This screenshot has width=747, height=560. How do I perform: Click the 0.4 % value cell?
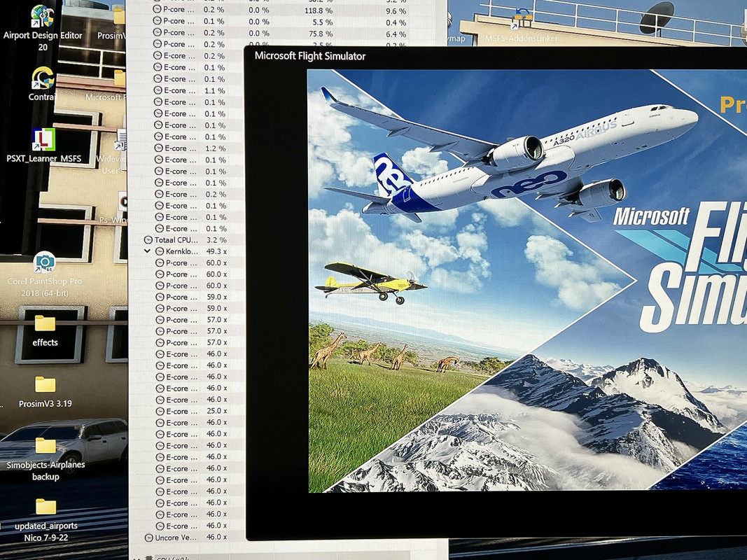[x=396, y=22]
